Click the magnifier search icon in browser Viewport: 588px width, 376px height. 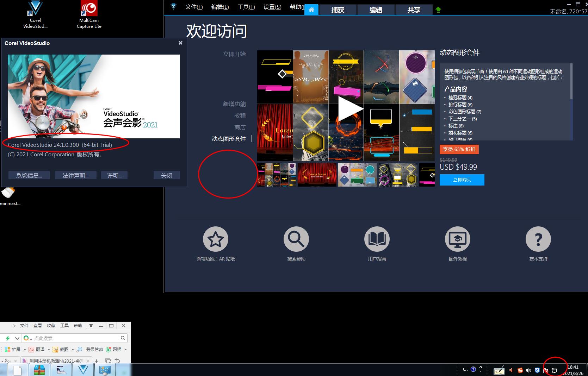pos(123,338)
